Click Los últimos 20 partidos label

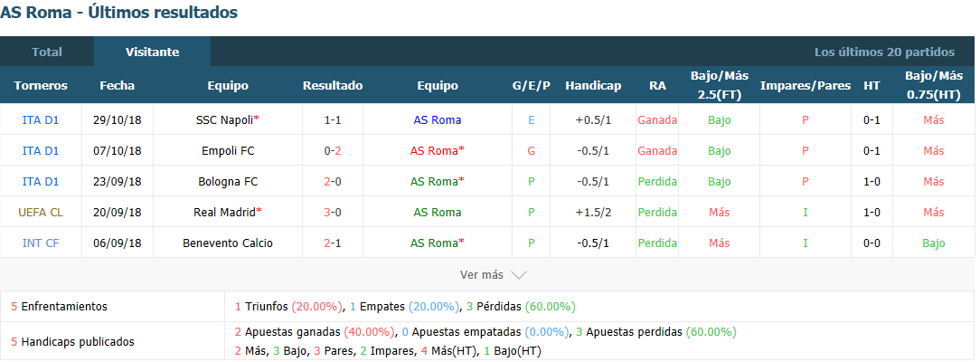(x=884, y=52)
